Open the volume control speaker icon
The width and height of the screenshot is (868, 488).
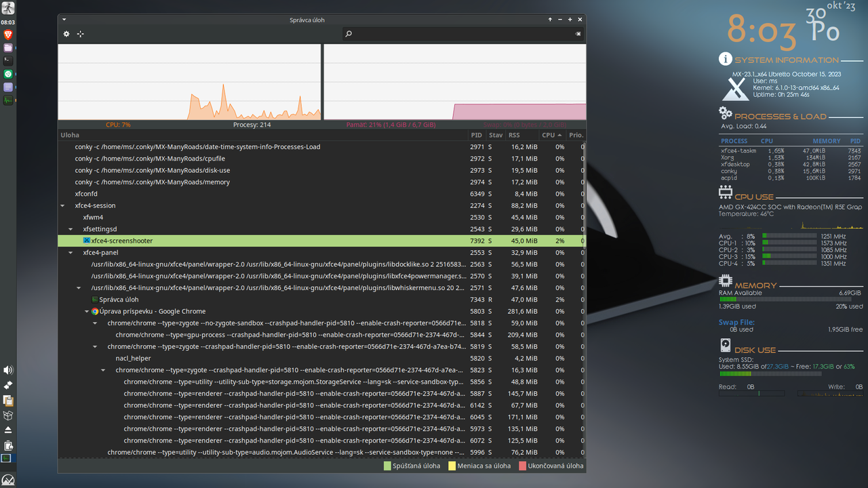click(x=8, y=369)
